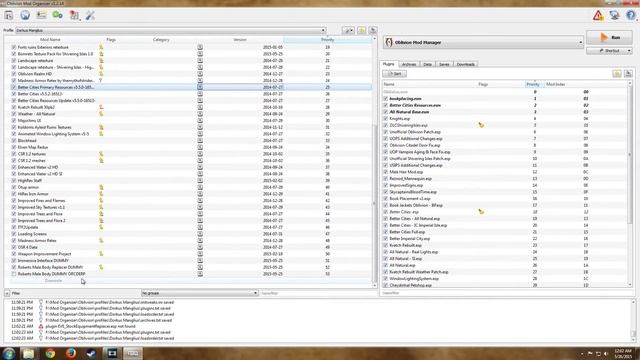Disable the Knights.esp plugin checkbox

point(385,119)
